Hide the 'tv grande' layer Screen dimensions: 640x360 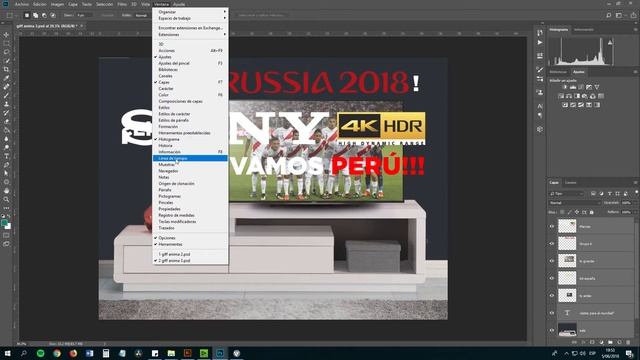(x=552, y=261)
